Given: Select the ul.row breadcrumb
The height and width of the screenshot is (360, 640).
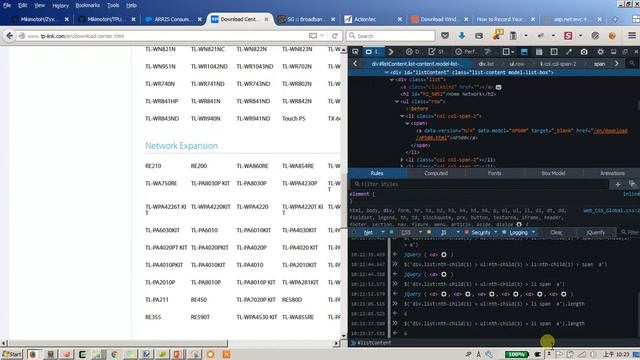Looking at the screenshot, I should [517, 64].
